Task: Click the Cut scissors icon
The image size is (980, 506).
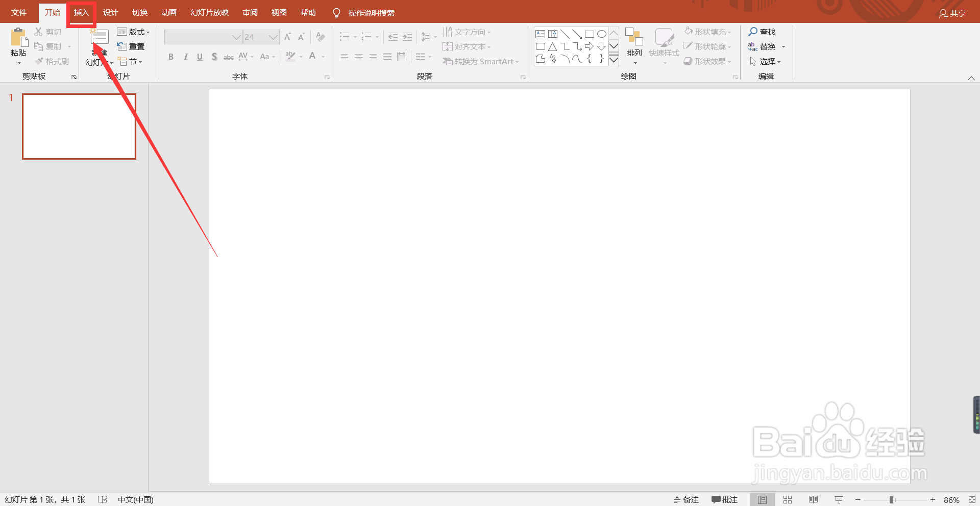Action: click(38, 32)
